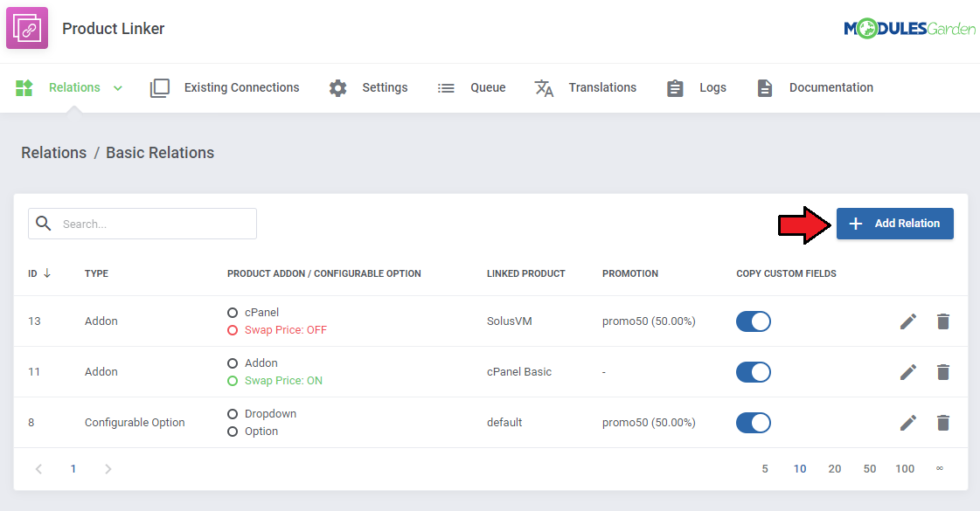The height and width of the screenshot is (511, 980).
Task: Click the cPanel Basic linked product cell
Action: click(518, 372)
